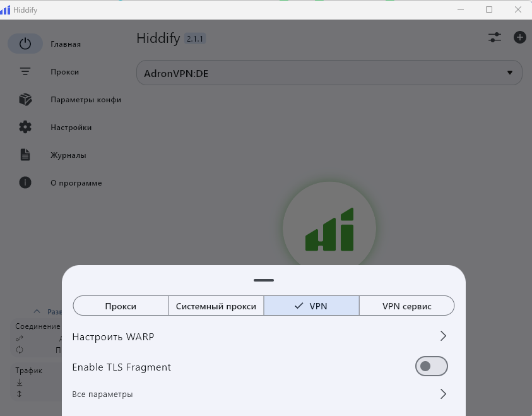
Task: Expand the Настроить WARP chevron
Action: point(443,336)
